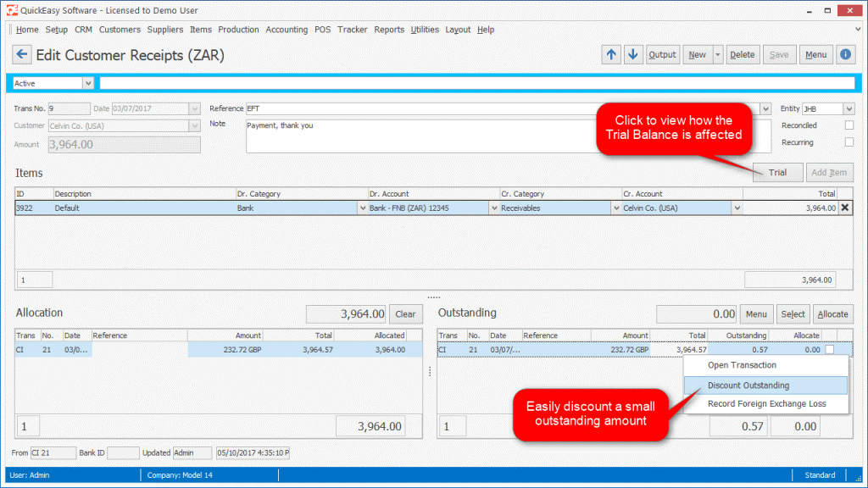Open the Utilities menu

pyautogui.click(x=425, y=30)
